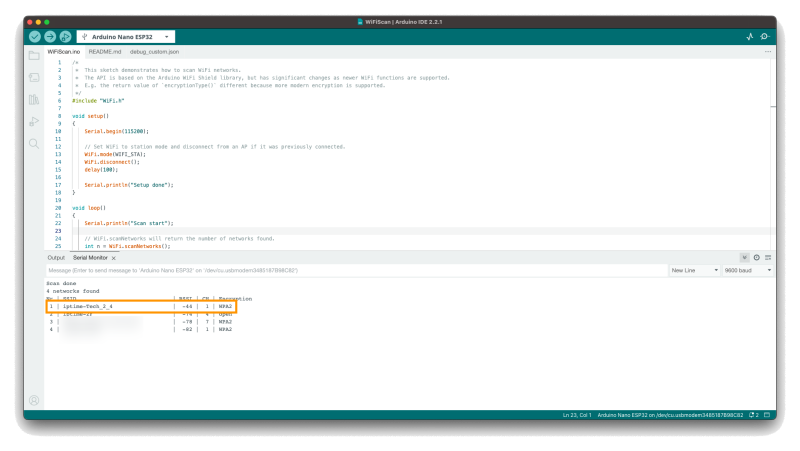Screen dimensions: 800x451
Task: Click the Serial.println("Setup done") line
Action: pyautogui.click(x=129, y=185)
